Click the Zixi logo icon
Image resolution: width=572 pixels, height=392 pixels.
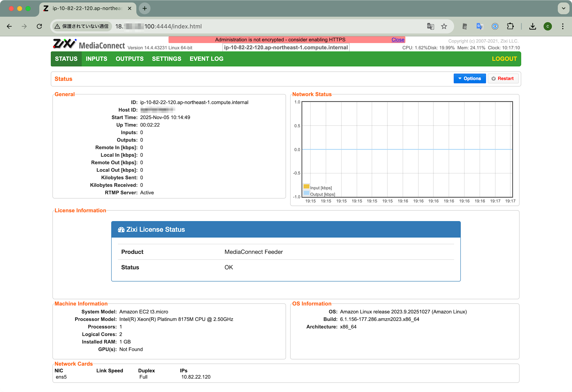pos(65,44)
